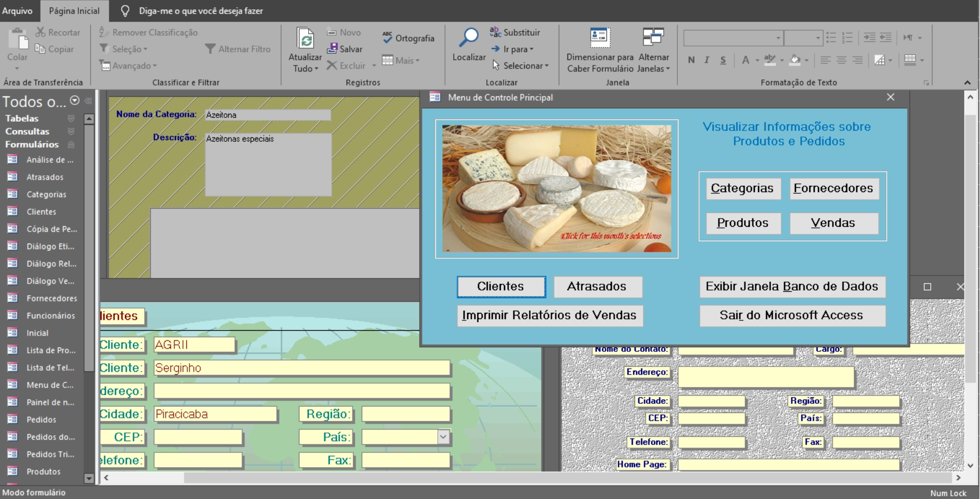Screen dimensions: 980x499
Task: Open Todos os objetos navigation pane menu
Action: [75, 101]
